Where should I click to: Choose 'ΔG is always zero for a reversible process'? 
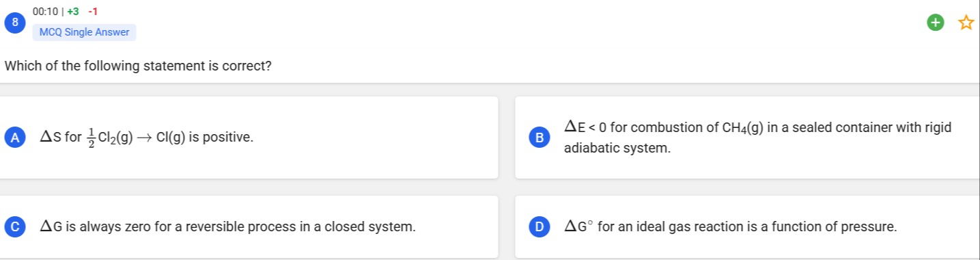[x=227, y=226]
